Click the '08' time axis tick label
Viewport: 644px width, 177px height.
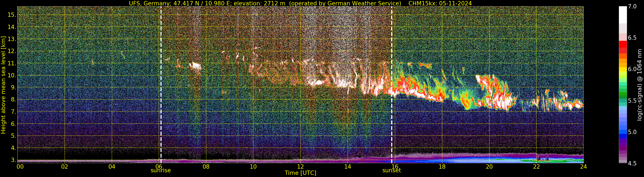[x=206, y=166]
